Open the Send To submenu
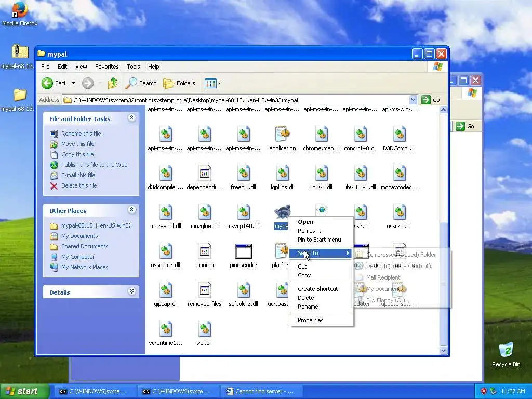 [x=321, y=253]
